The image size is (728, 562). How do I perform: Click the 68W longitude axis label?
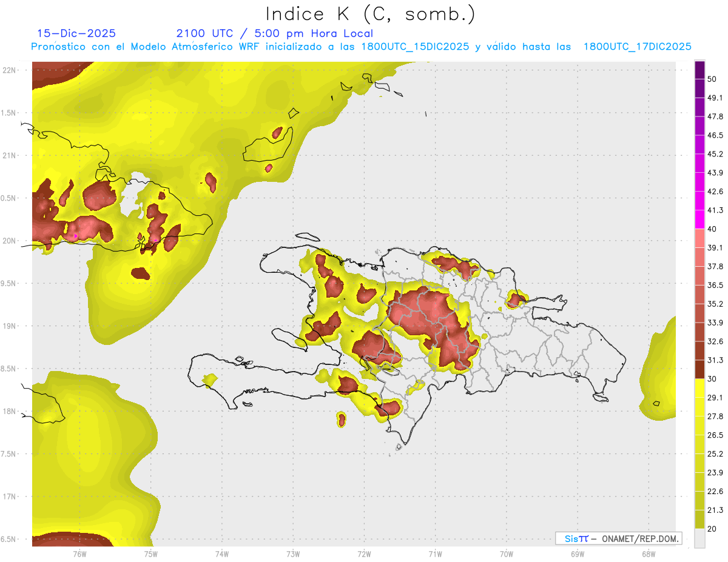click(x=648, y=554)
